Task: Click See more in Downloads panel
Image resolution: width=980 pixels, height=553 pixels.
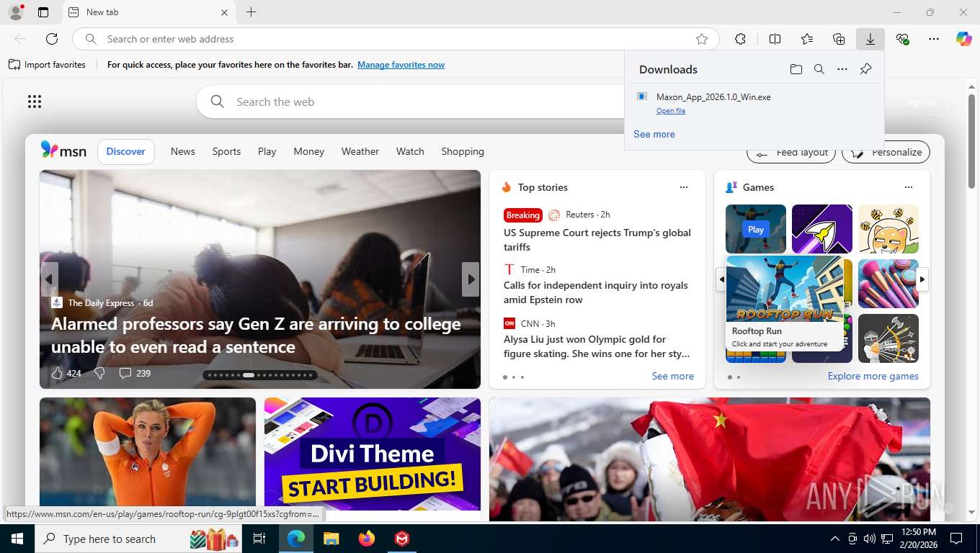Action: coord(654,134)
